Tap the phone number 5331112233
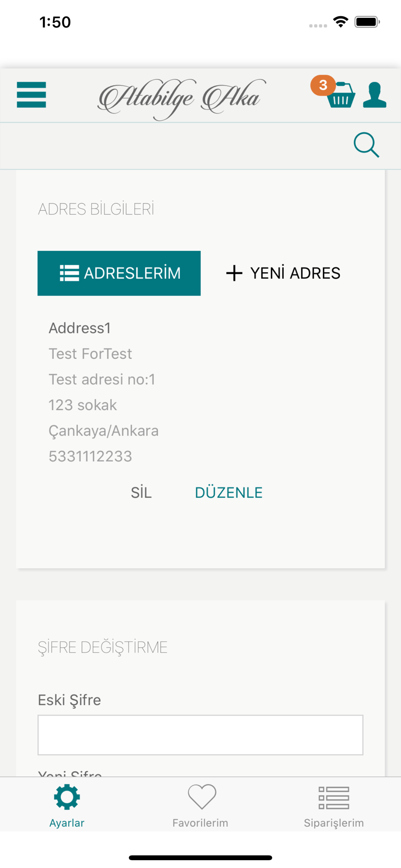Image resolution: width=401 pixels, height=868 pixels. click(90, 456)
